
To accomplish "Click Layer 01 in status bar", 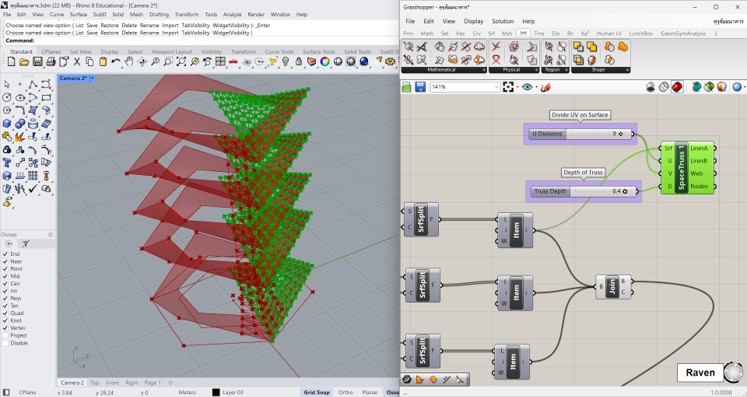I will point(233,392).
